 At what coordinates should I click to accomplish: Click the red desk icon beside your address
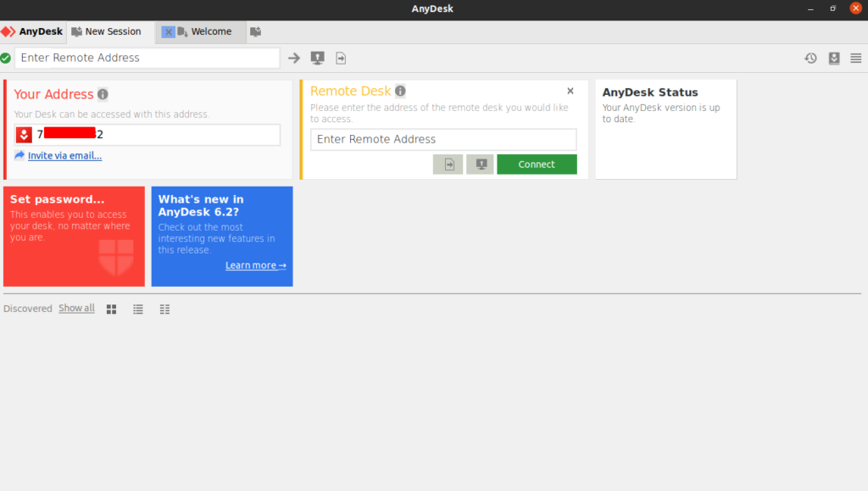24,135
